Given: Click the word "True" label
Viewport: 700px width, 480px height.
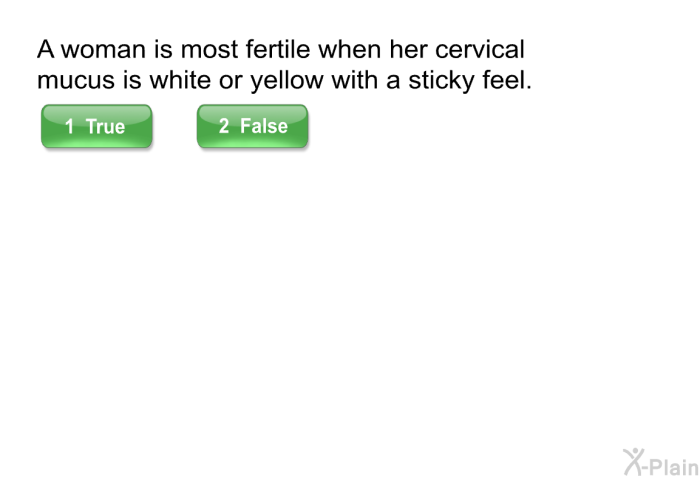Looking at the screenshot, I should [x=105, y=126].
